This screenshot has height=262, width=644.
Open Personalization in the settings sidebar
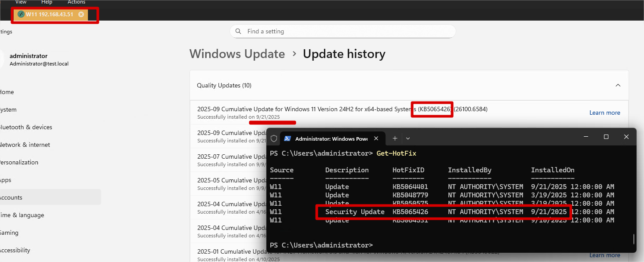pyautogui.click(x=19, y=162)
